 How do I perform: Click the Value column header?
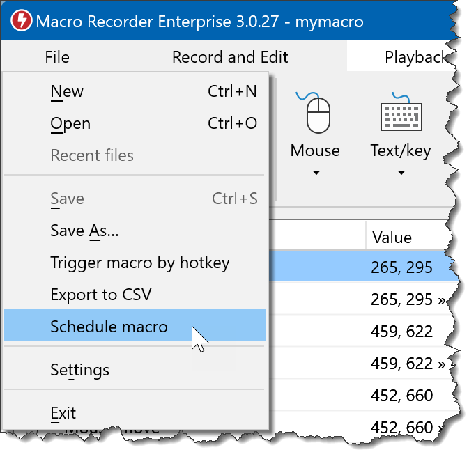392,237
